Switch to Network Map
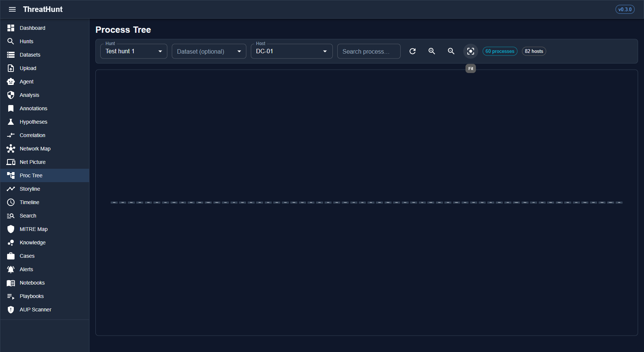 click(45, 149)
